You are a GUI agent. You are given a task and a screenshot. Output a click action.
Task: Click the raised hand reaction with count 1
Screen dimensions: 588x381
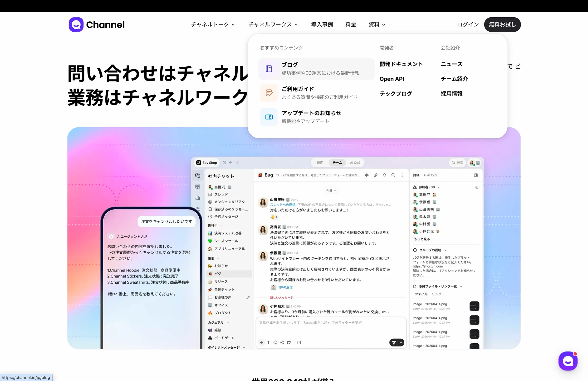pyautogui.click(x=274, y=217)
